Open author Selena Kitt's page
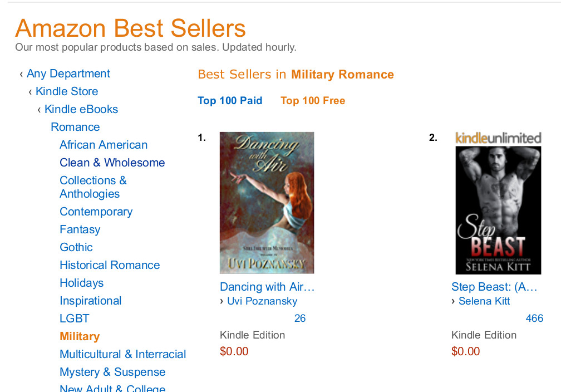This screenshot has width=561, height=392. [x=484, y=301]
